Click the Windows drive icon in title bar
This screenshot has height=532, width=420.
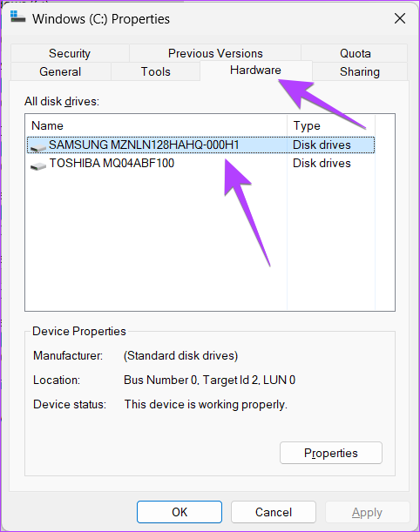pos(17,17)
